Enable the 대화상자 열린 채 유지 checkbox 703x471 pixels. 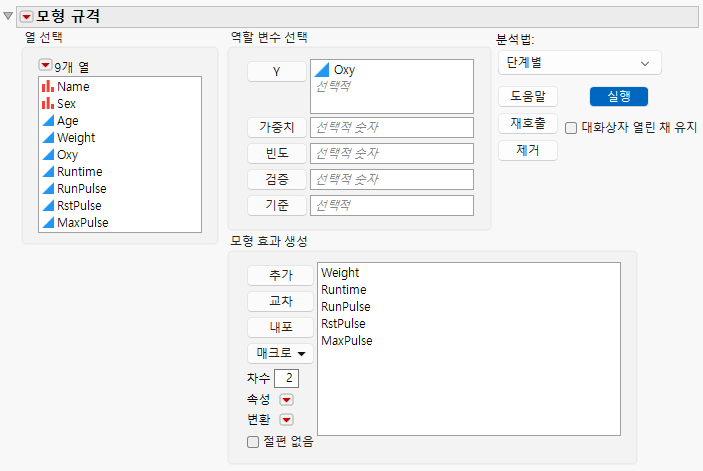571,128
